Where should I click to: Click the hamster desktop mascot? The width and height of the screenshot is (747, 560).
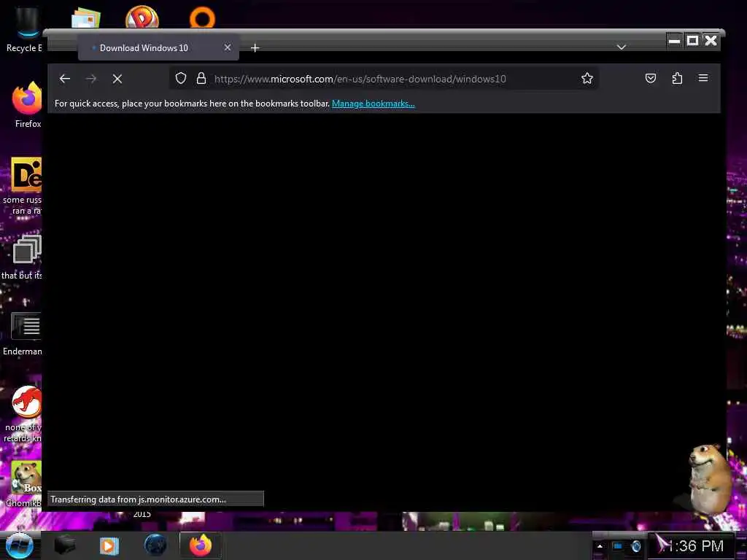pyautogui.click(x=708, y=478)
